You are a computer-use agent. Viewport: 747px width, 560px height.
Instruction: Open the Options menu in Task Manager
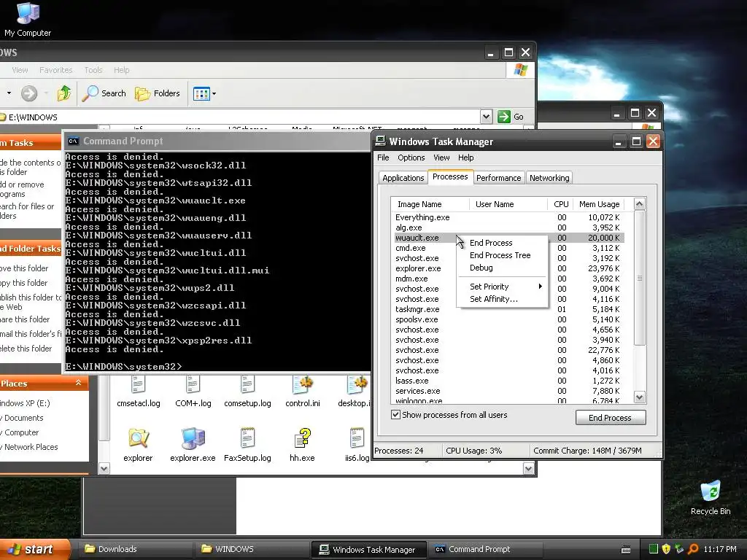(x=411, y=157)
